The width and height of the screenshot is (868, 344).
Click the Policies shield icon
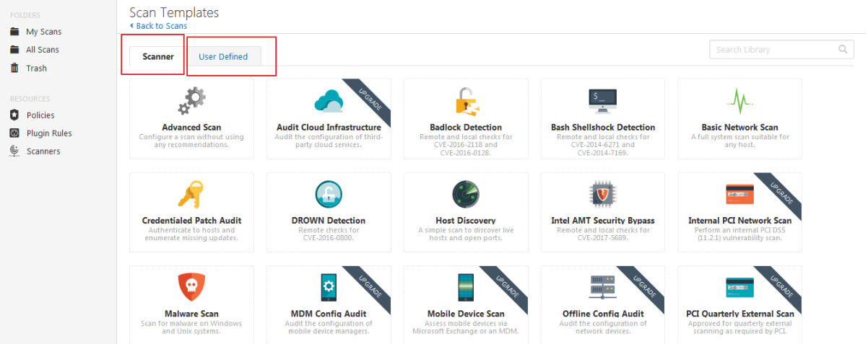coord(14,115)
